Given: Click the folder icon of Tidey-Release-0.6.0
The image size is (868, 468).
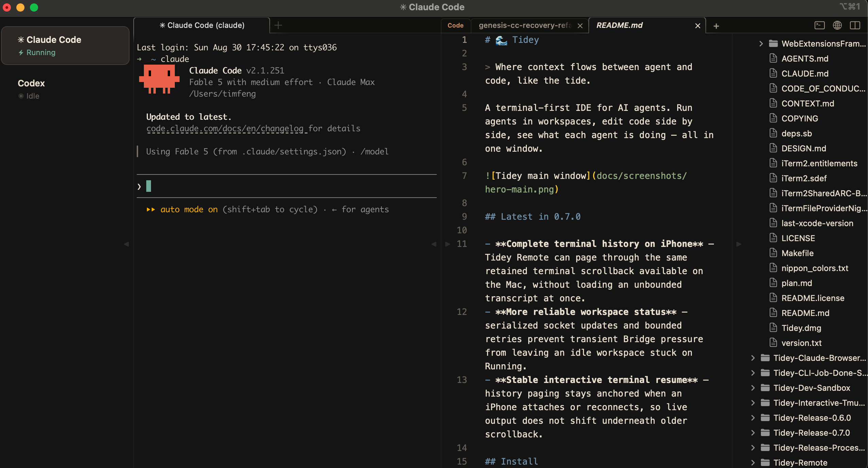Looking at the screenshot, I should 765,418.
